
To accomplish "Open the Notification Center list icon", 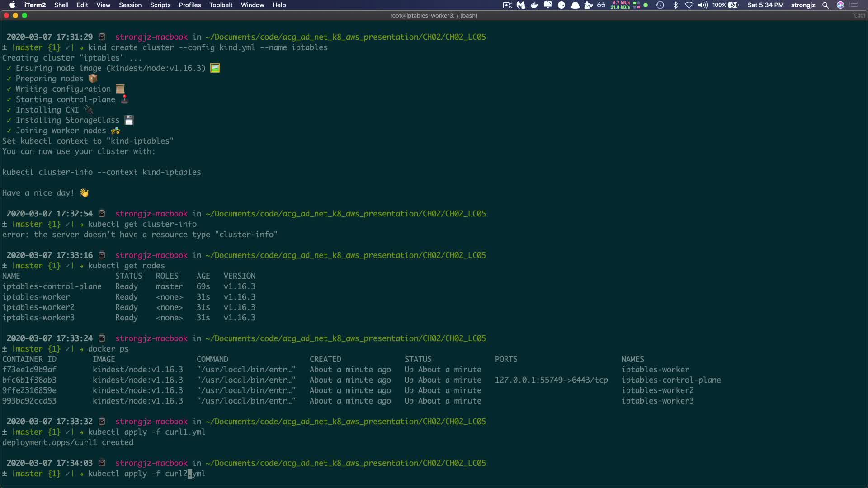I will 854,5.
